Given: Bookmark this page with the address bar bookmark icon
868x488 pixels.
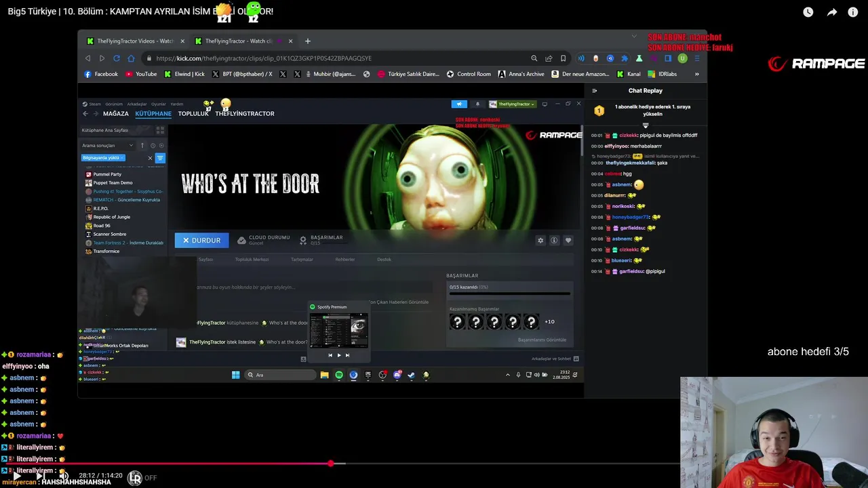Looking at the screenshot, I should (562, 58).
